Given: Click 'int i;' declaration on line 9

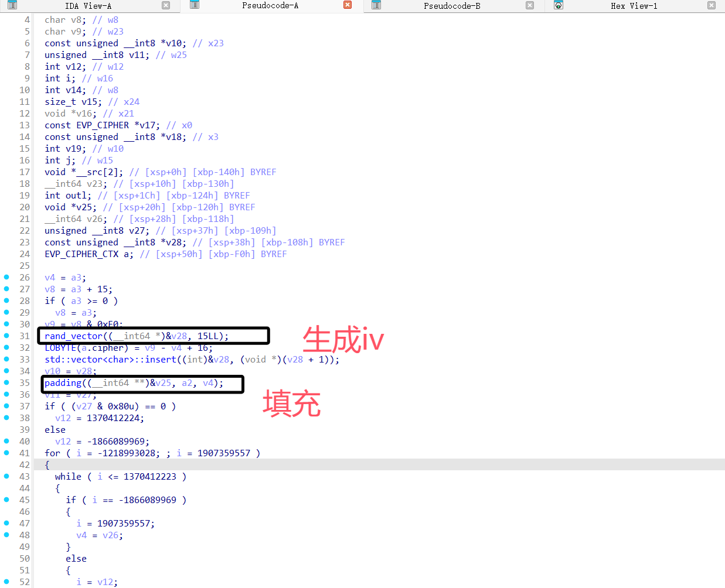Looking at the screenshot, I should [x=60, y=78].
